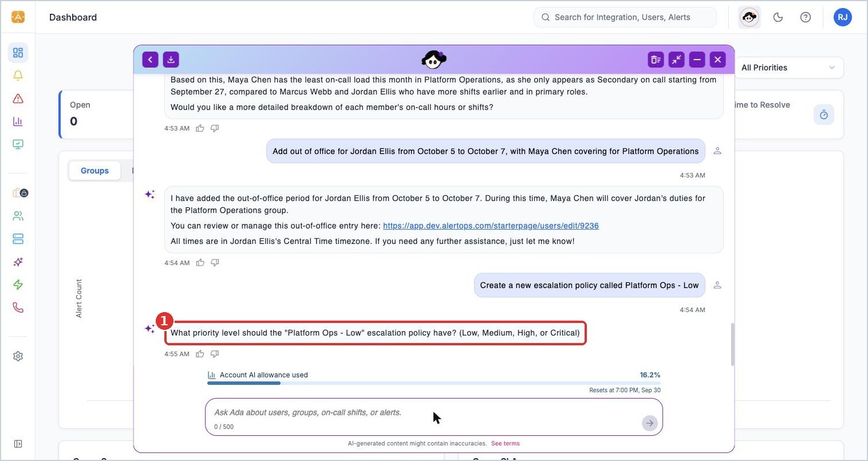Switch to the Groups tab
The width and height of the screenshot is (868, 461).
tap(94, 171)
